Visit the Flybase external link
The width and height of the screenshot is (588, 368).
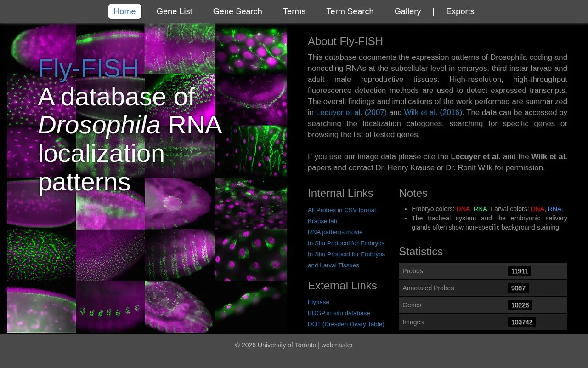click(318, 302)
